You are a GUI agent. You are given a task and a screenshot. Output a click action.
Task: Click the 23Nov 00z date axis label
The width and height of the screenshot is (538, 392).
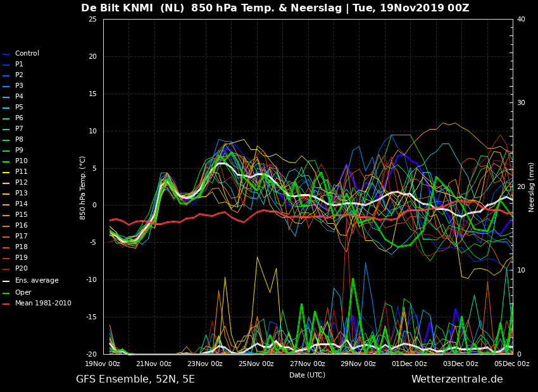coord(205,364)
